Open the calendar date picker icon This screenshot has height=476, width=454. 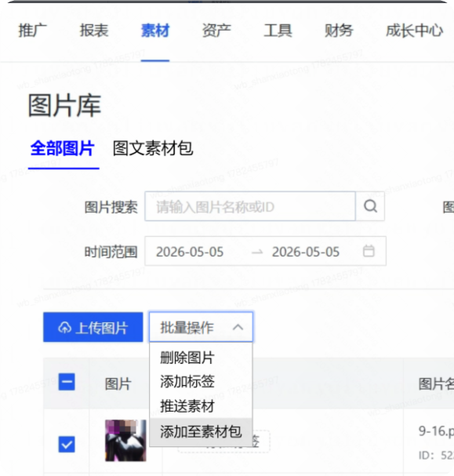[x=369, y=251]
